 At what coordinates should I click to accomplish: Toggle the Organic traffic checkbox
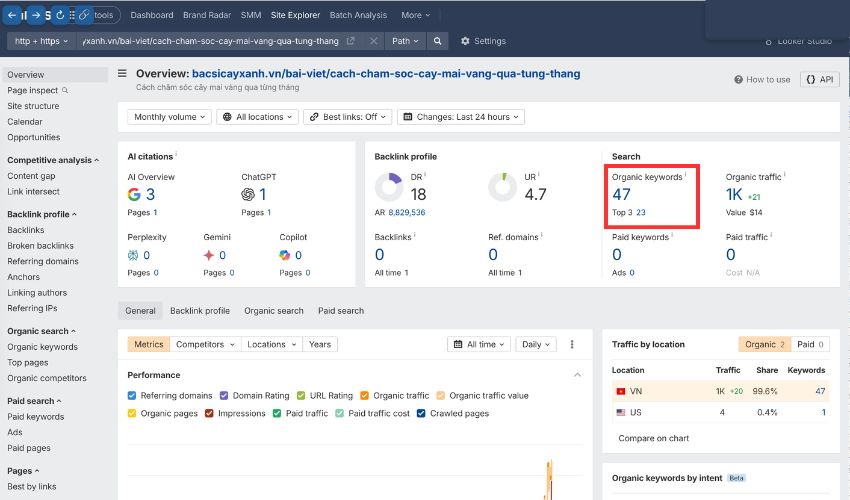[x=365, y=396]
